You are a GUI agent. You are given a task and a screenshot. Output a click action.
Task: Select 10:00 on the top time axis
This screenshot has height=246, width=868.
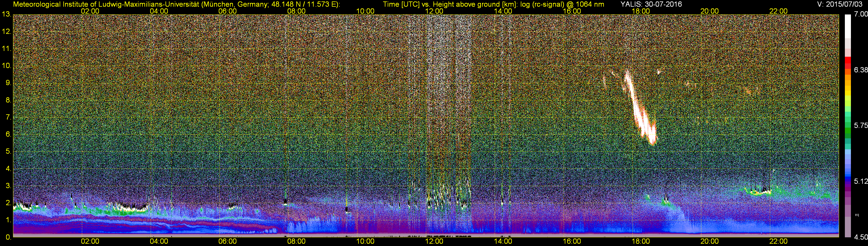click(x=366, y=11)
